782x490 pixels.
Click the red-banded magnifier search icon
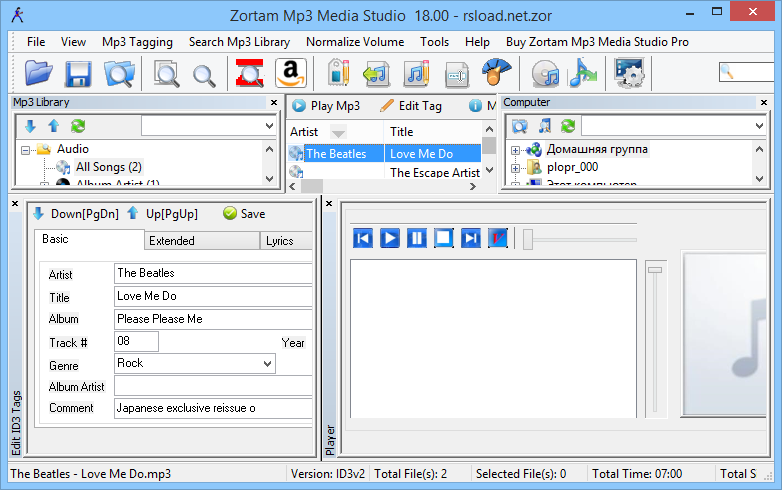click(249, 73)
